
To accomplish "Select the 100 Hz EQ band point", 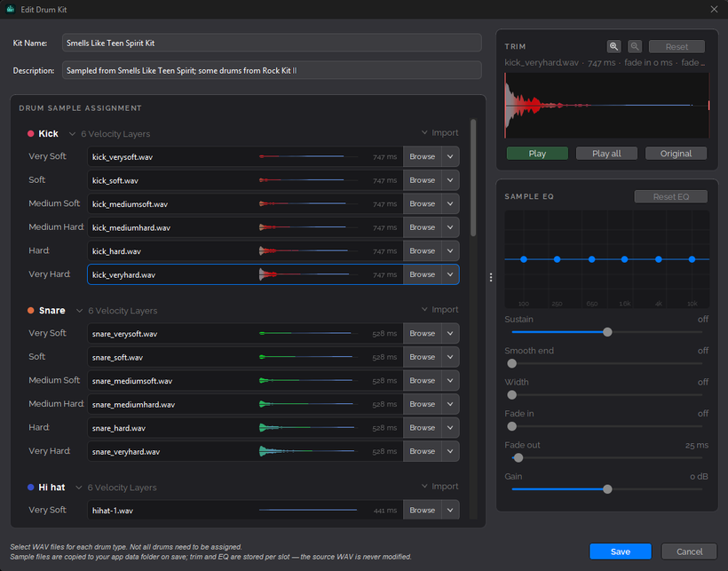I will (x=524, y=259).
